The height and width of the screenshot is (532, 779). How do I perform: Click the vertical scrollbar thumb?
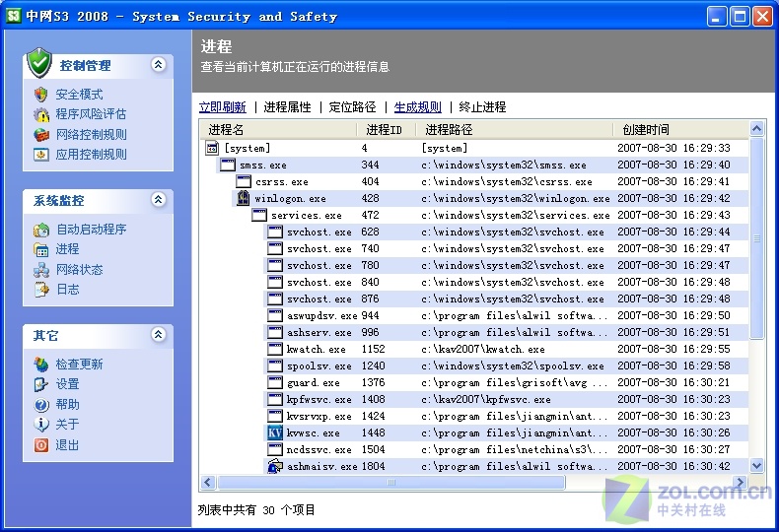[x=756, y=238]
